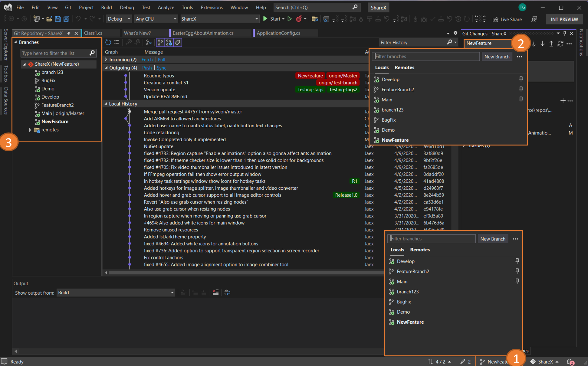This screenshot has width=588, height=366.
Task: Select Debug configuration dropdown
Action: pos(118,19)
